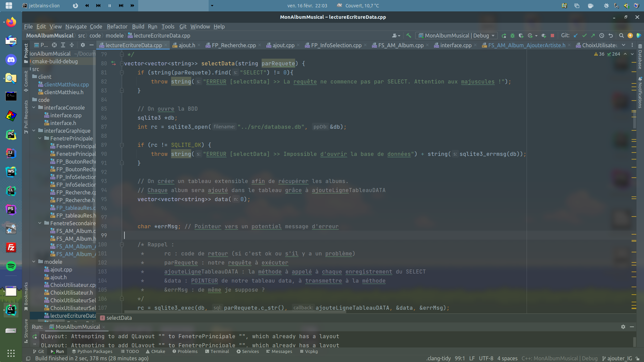Push commits with Git green arrow
This screenshot has height=362, width=644.
tap(593, 36)
